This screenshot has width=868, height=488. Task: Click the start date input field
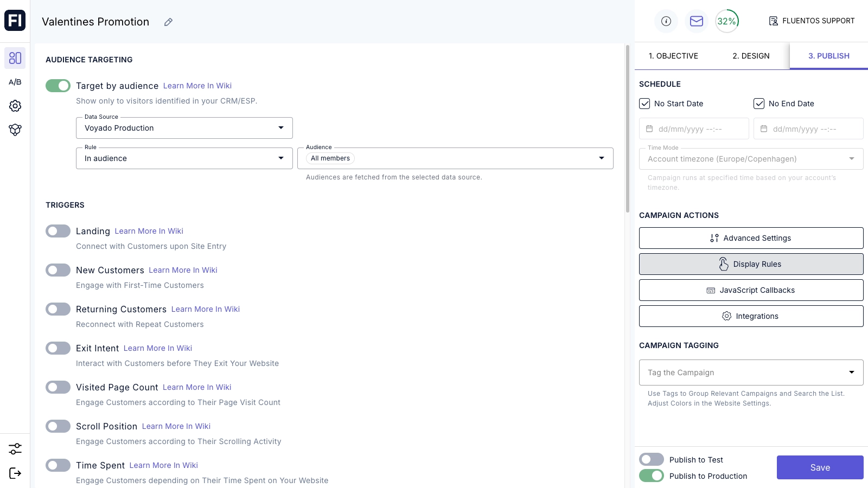click(694, 129)
